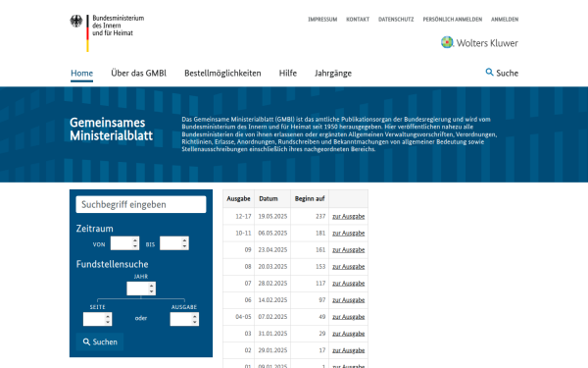Focus the Suchbegriff eingeben search field
Screen dimensions: 588x368
point(141,204)
